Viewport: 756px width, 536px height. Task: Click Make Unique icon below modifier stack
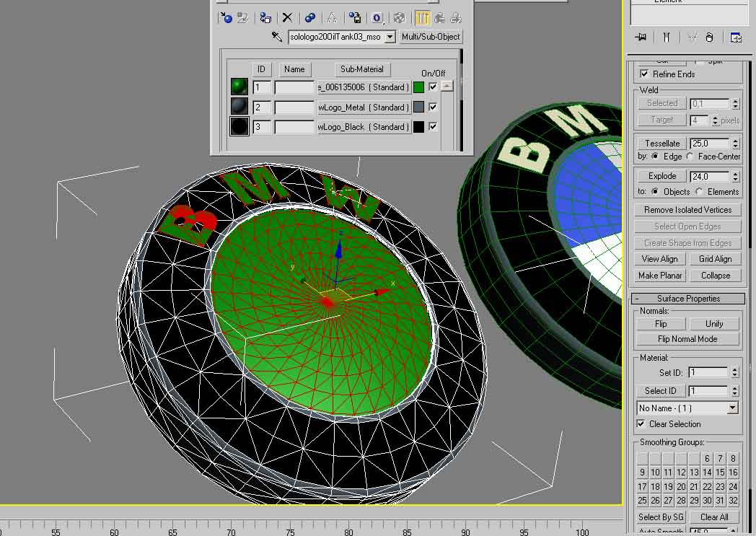pos(692,37)
